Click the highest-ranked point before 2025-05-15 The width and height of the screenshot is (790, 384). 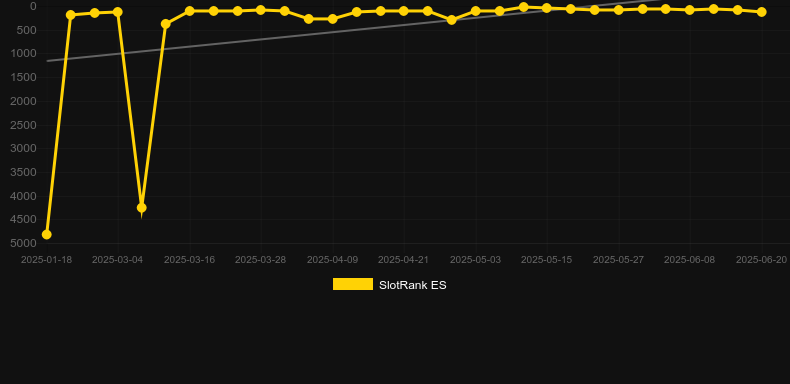523,7
